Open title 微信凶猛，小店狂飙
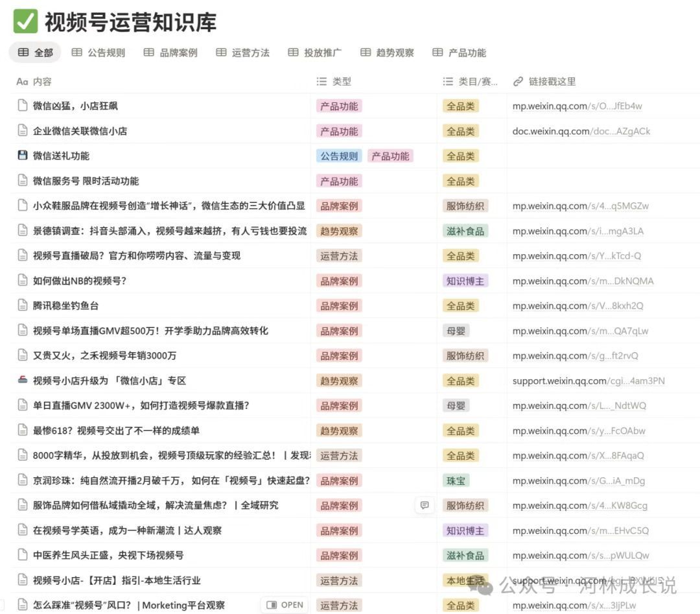700x614 pixels. coord(75,106)
